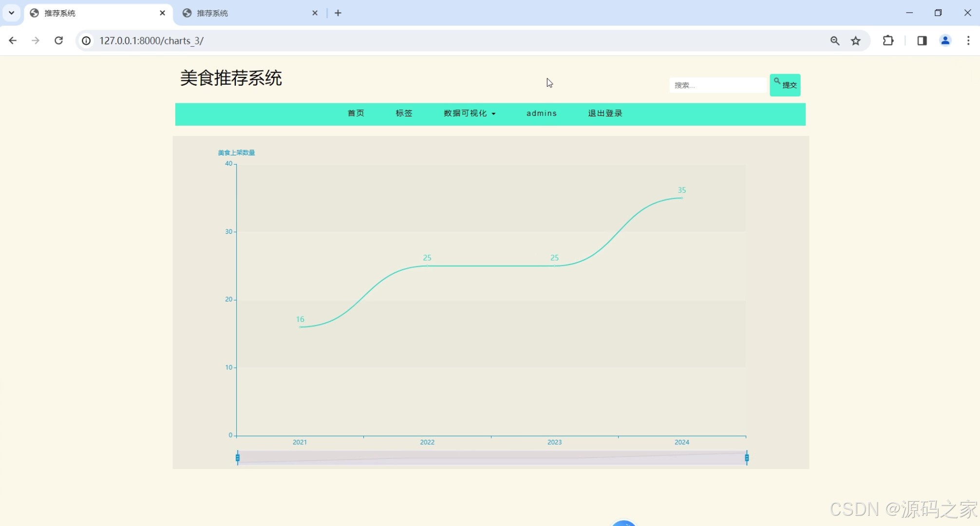Open Chrome's three-dot menu
Image resolution: width=980 pixels, height=526 pixels.
point(969,40)
